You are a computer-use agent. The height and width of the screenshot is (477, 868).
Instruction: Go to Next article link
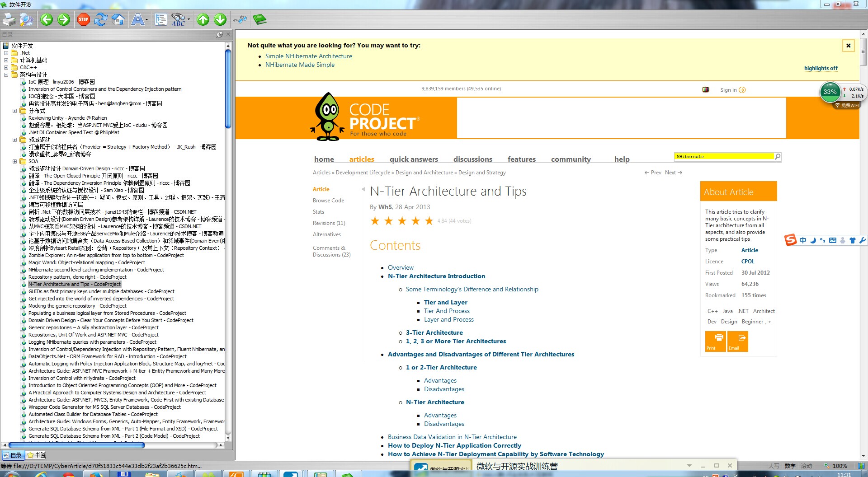[x=674, y=173]
